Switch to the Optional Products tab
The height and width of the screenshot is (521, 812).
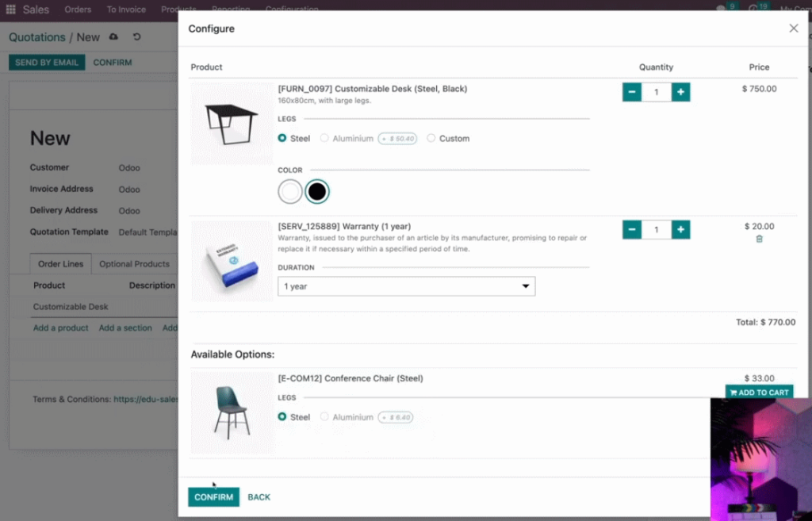click(x=135, y=264)
